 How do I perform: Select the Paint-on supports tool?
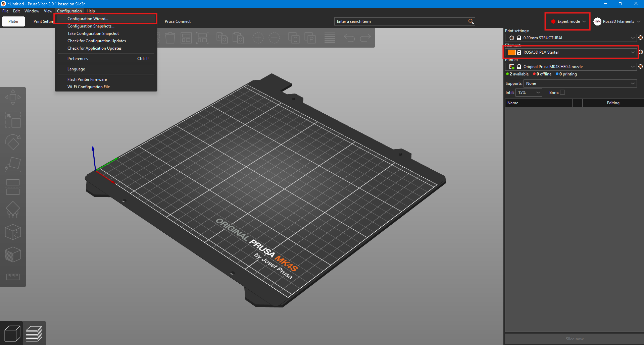click(x=13, y=210)
